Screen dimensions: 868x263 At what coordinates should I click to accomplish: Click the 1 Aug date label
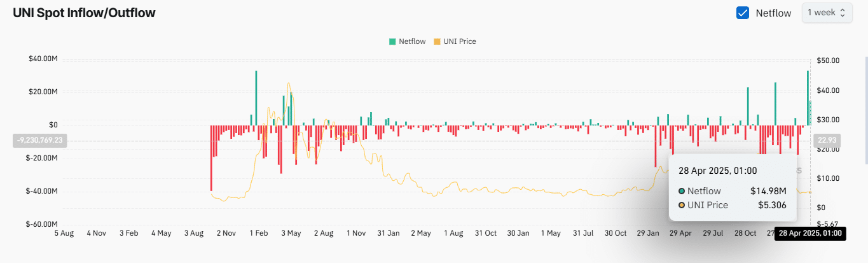pyautogui.click(x=453, y=234)
